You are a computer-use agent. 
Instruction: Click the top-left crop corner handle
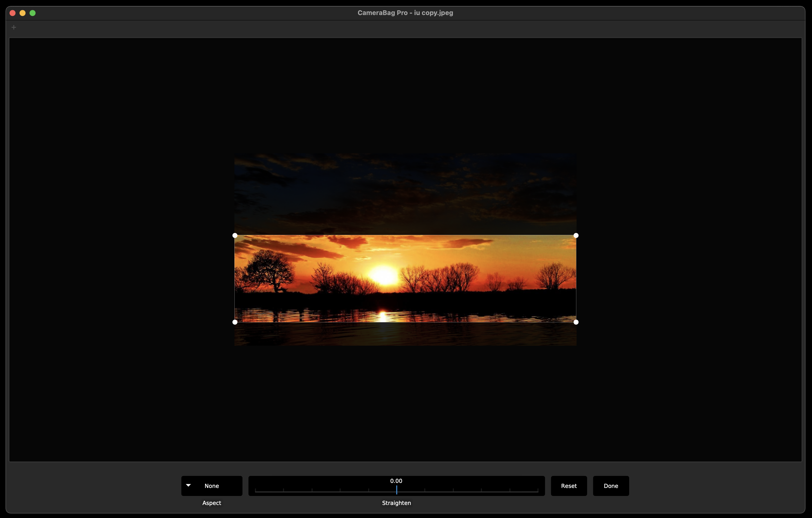click(x=235, y=235)
